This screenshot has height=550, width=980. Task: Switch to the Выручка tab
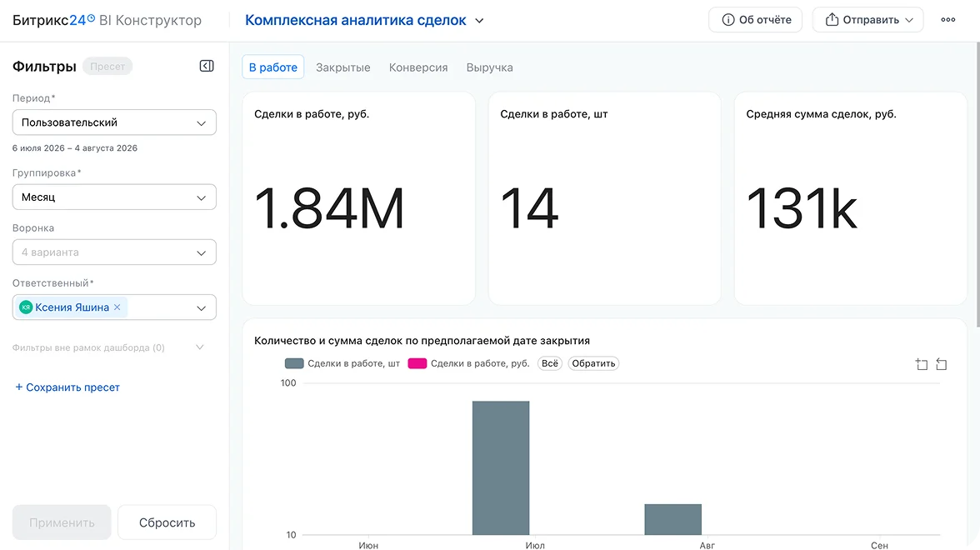pos(489,67)
